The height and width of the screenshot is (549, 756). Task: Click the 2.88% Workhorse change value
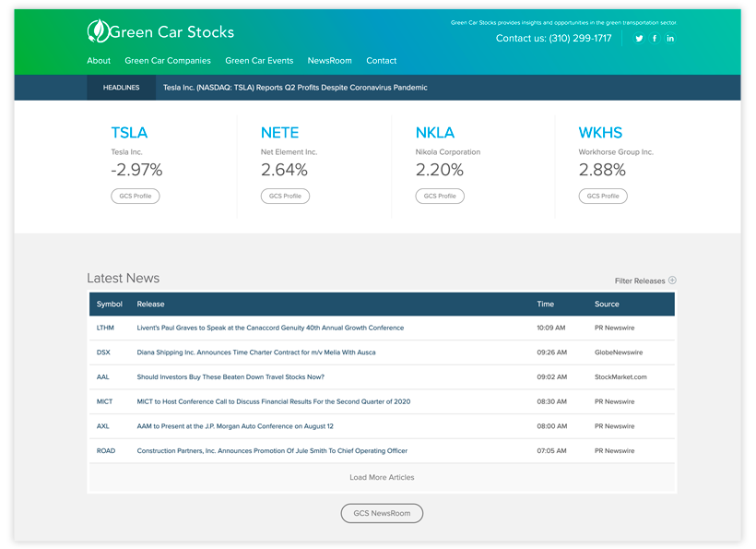click(x=602, y=170)
